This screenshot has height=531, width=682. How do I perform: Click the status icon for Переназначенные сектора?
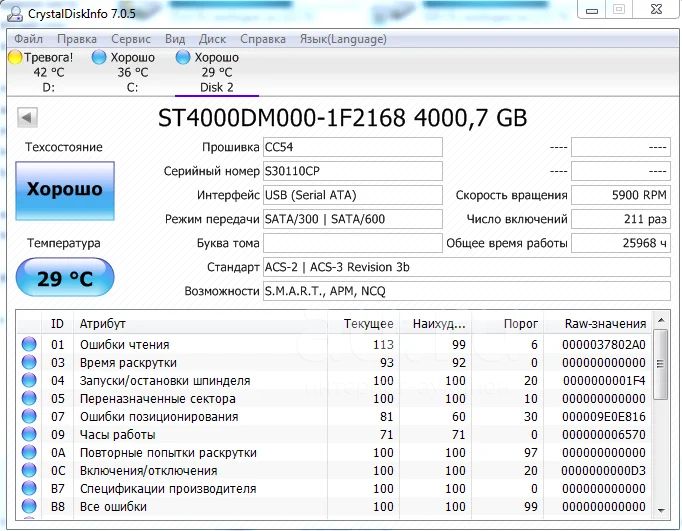pyautogui.click(x=29, y=398)
